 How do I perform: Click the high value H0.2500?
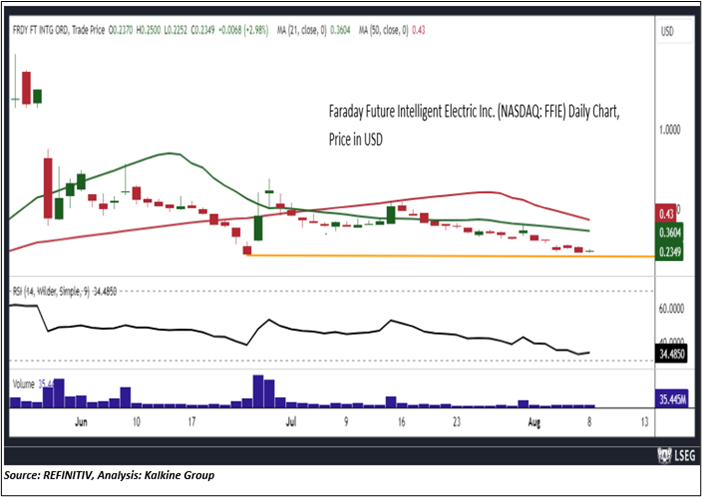tap(149, 30)
